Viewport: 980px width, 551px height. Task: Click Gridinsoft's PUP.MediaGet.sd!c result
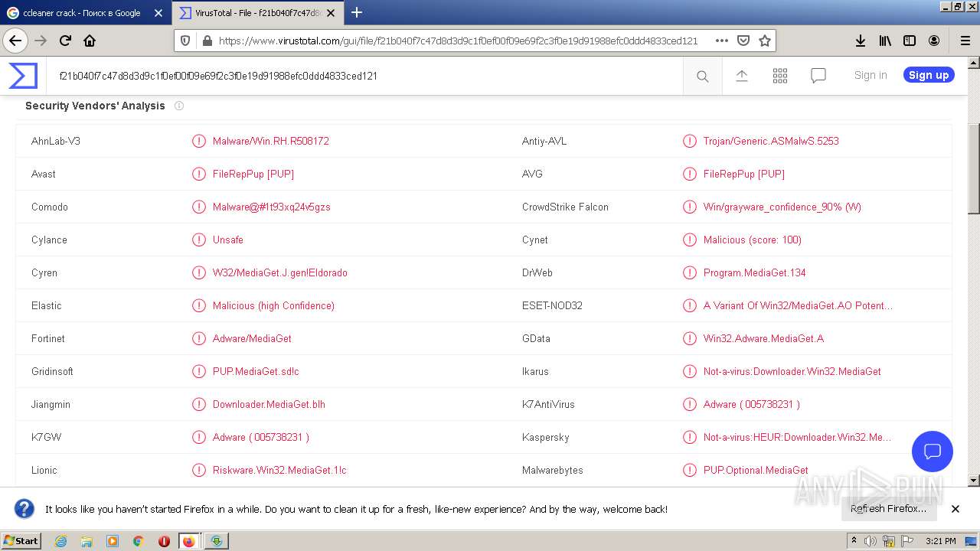[x=256, y=371]
